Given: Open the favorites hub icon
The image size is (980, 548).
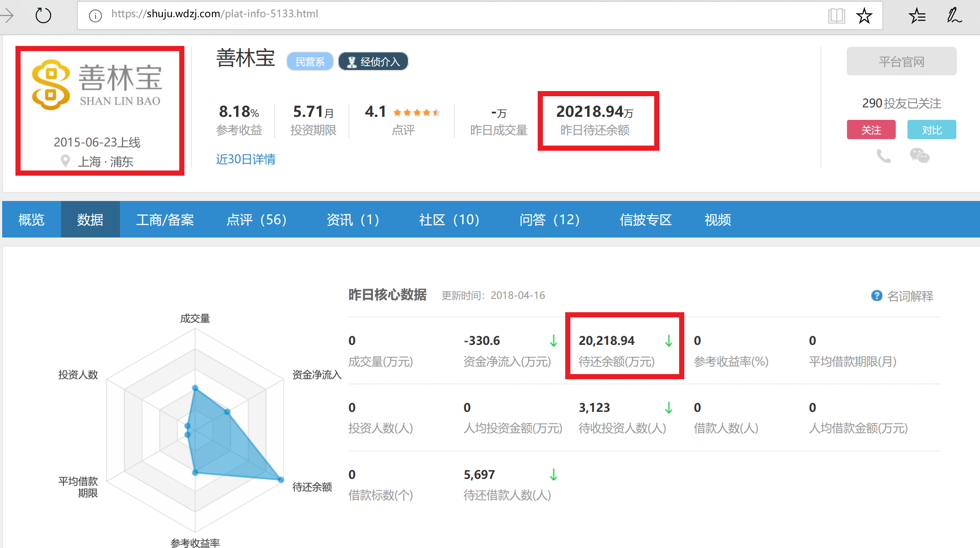Looking at the screenshot, I should coord(917,16).
